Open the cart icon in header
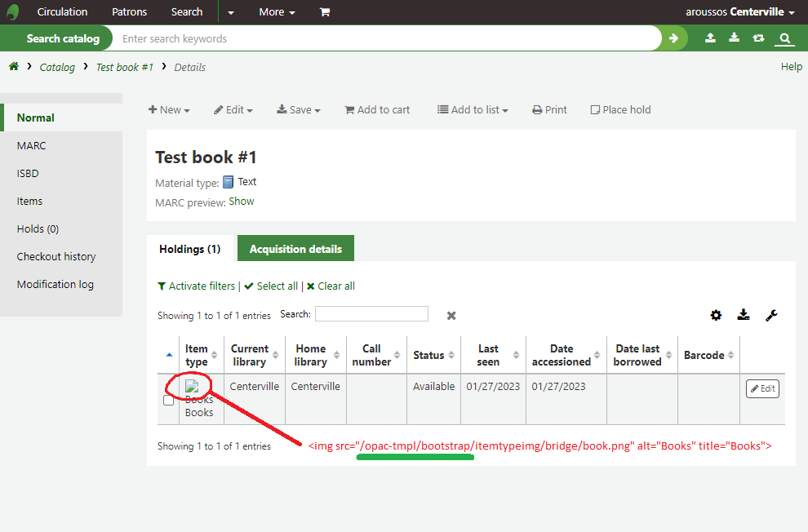The width and height of the screenshot is (808, 532). 325,12
